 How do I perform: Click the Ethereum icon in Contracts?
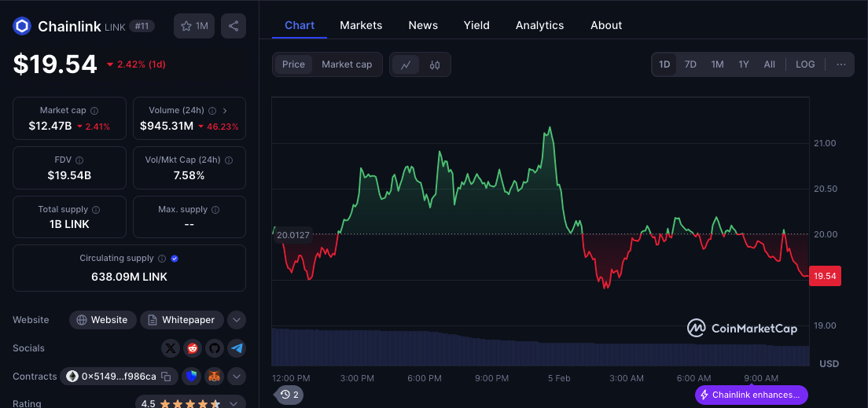point(72,377)
